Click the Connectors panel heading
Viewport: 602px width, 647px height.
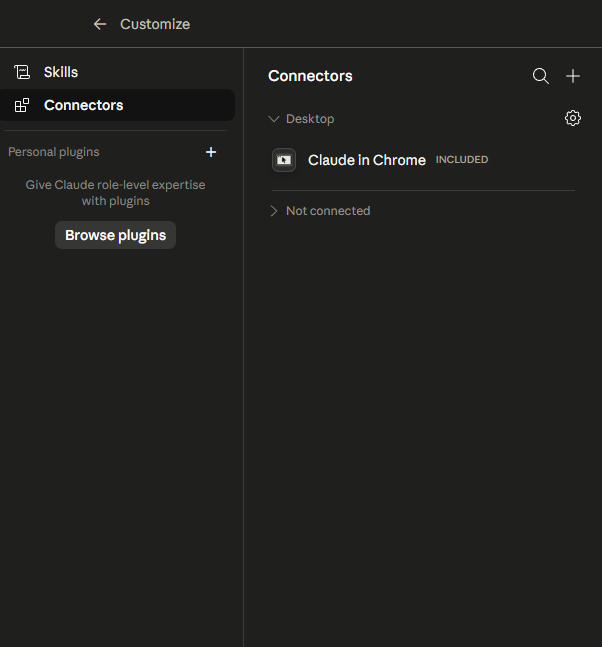click(310, 76)
